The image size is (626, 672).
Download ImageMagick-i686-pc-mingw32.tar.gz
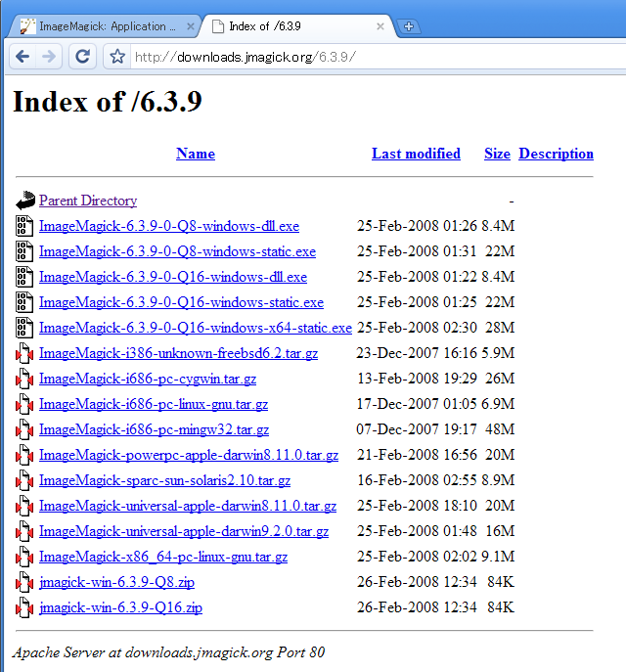coord(154,429)
